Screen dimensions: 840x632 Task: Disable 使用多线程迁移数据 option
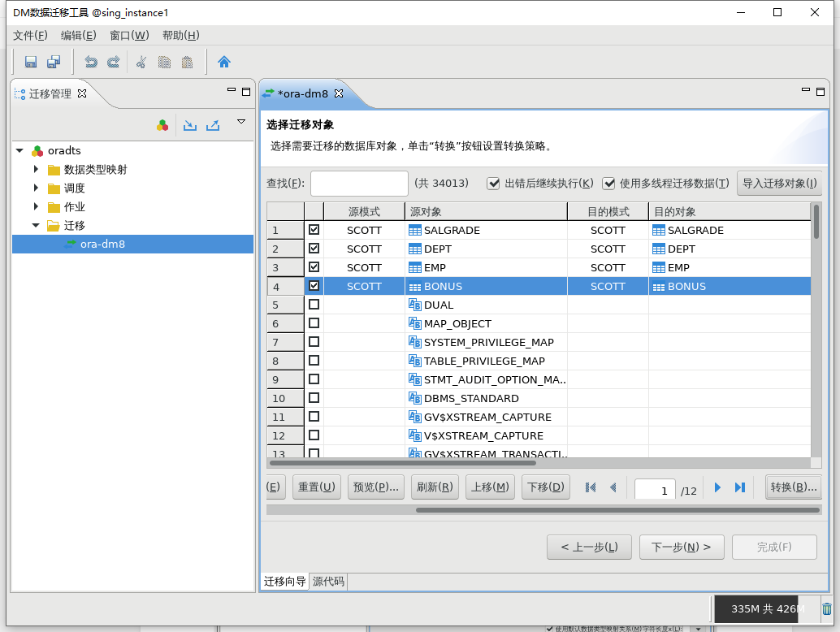tap(610, 183)
